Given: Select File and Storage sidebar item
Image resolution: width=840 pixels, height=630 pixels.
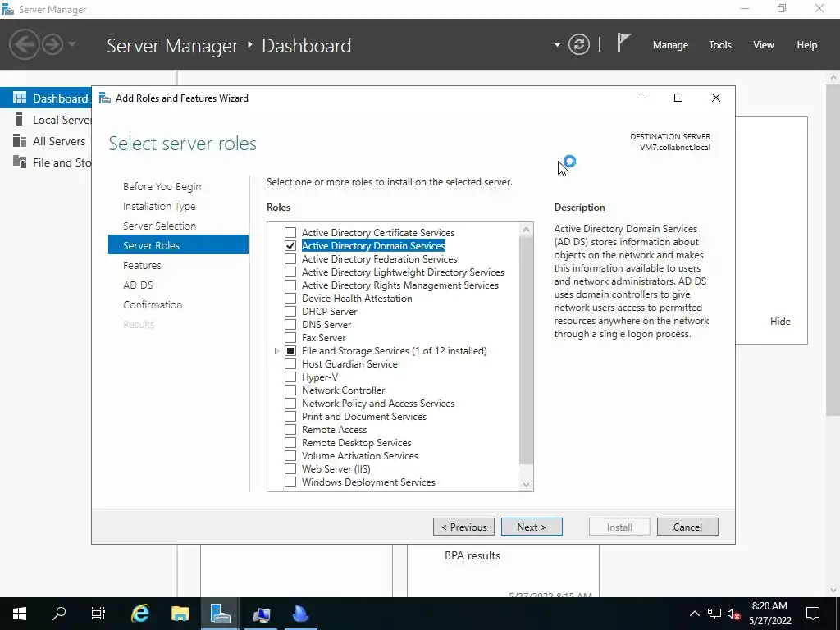Looking at the screenshot, I should (x=46, y=162).
